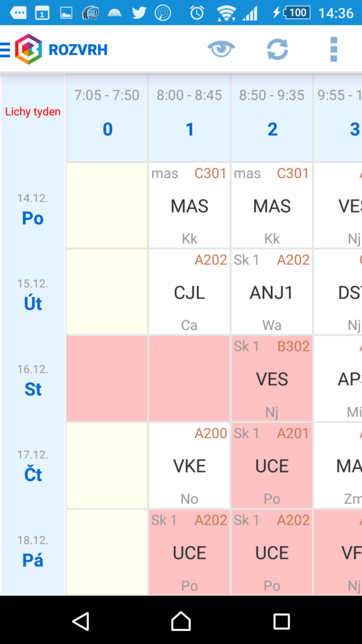Select lesson period 0 column header
Viewport: 362px width, 644px height.
click(107, 118)
